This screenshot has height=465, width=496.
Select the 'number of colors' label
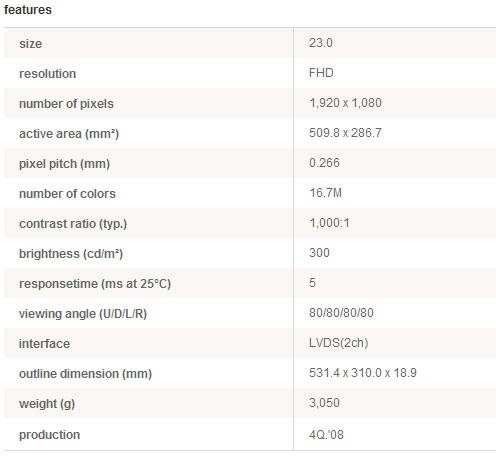coord(67,194)
